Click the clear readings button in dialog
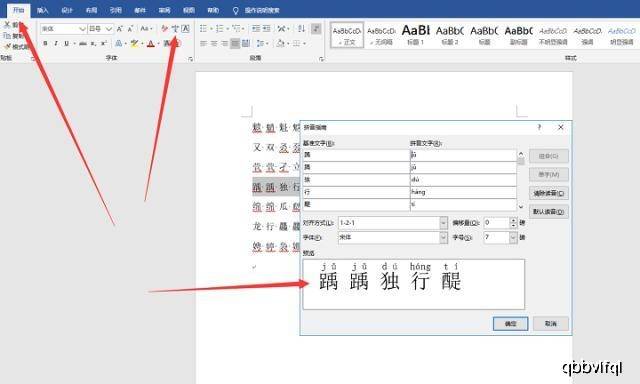Screen dimensions: 640x384 549,193
